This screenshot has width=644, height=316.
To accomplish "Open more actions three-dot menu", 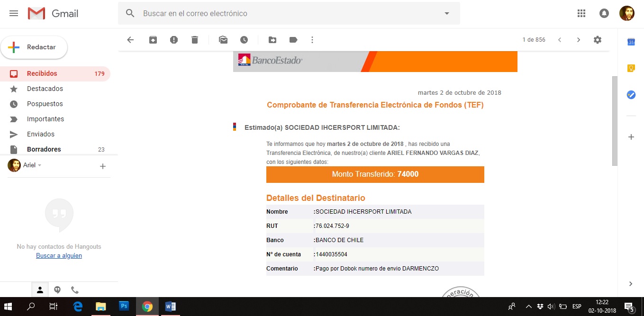I will (x=312, y=40).
